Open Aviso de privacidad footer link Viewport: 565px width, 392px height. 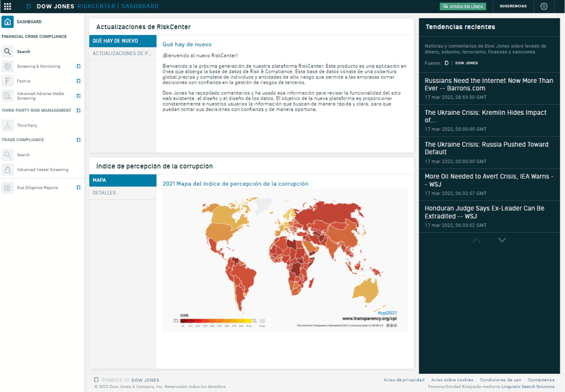tap(404, 380)
